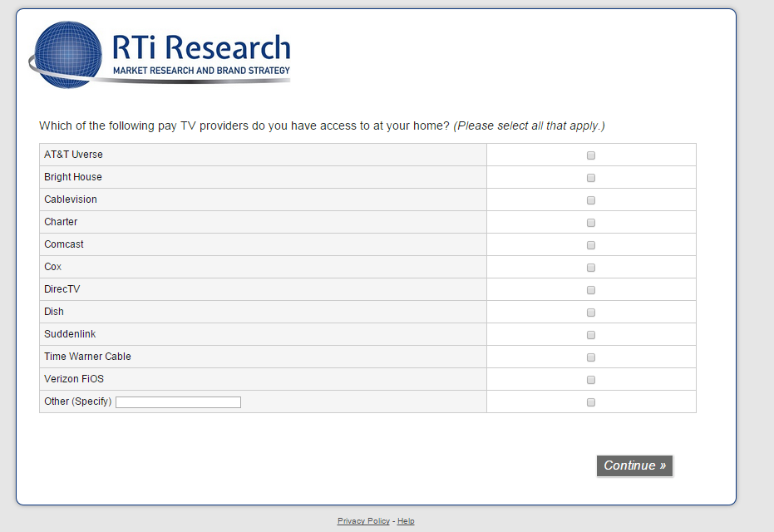
Task: Check the Cox provider checkbox
Action: tap(591, 268)
